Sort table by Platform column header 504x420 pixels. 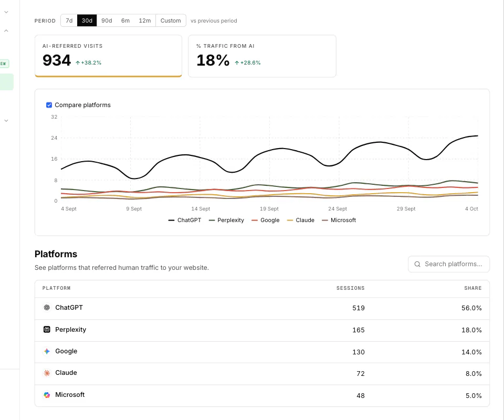point(56,288)
